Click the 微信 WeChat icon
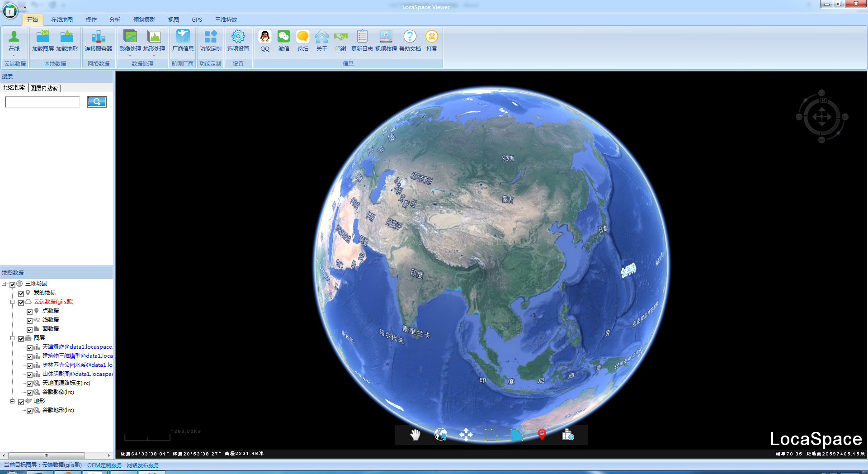This screenshot has height=474, width=868. pos(284,37)
